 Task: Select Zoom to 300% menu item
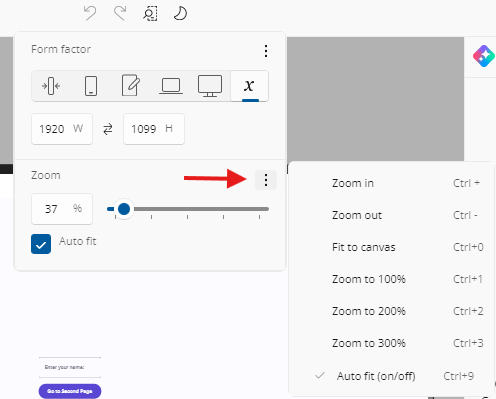tap(391, 343)
